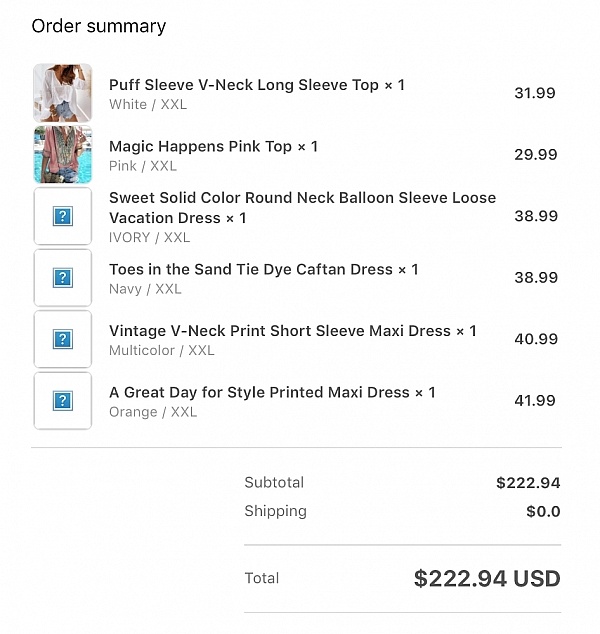600x634 pixels.
Task: Click the Shipping cost $0.0
Action: pyautogui.click(x=543, y=511)
